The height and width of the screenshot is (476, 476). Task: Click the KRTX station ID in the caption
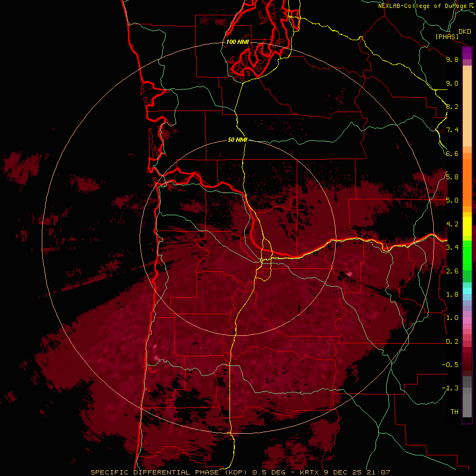pos(309,472)
